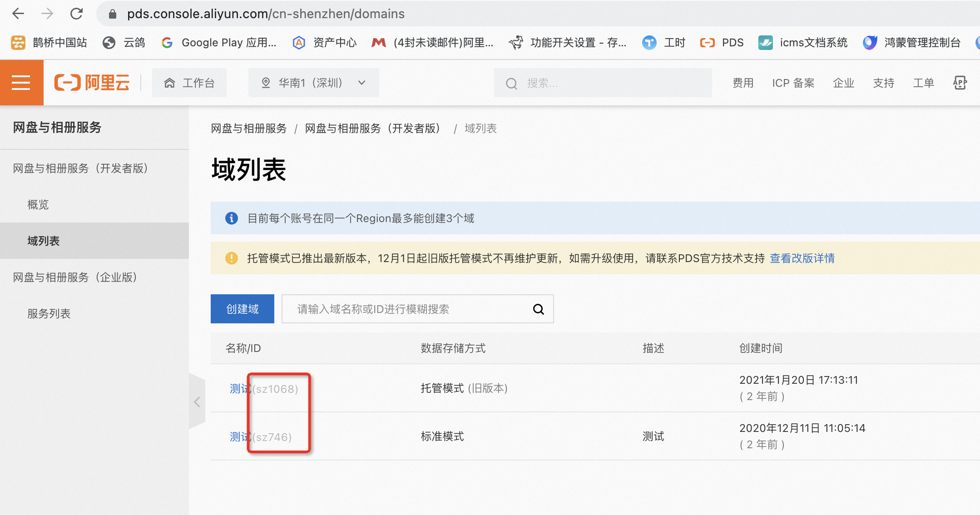Click the 2020年12月11日 11:05:14 timestamp
The width and height of the screenshot is (980, 515).
pyautogui.click(x=802, y=428)
